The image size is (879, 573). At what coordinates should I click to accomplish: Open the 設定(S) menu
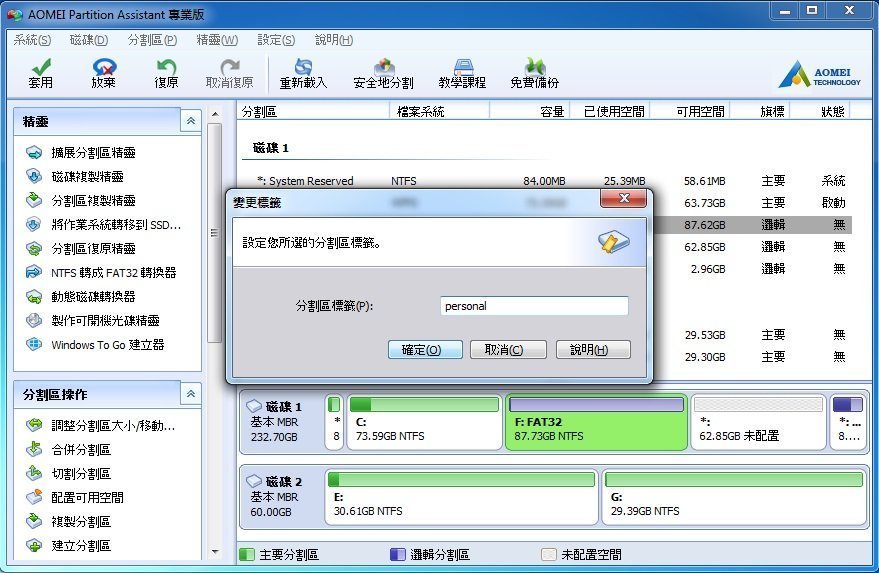(x=276, y=40)
